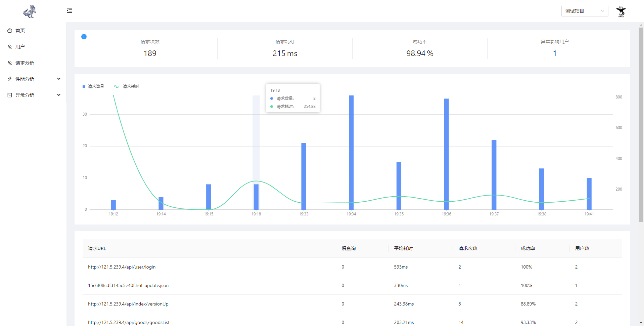Click the 93.33% success rate cell
Viewport: 644px width, 326px height.
[528, 322]
